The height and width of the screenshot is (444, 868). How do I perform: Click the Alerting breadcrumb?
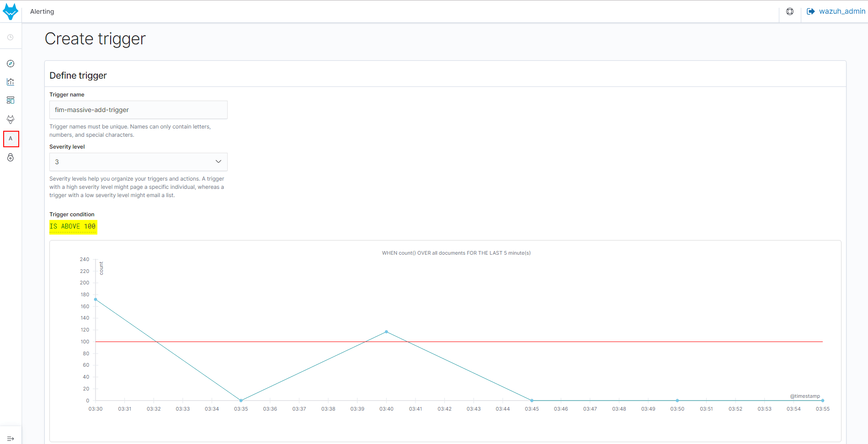tap(42, 11)
